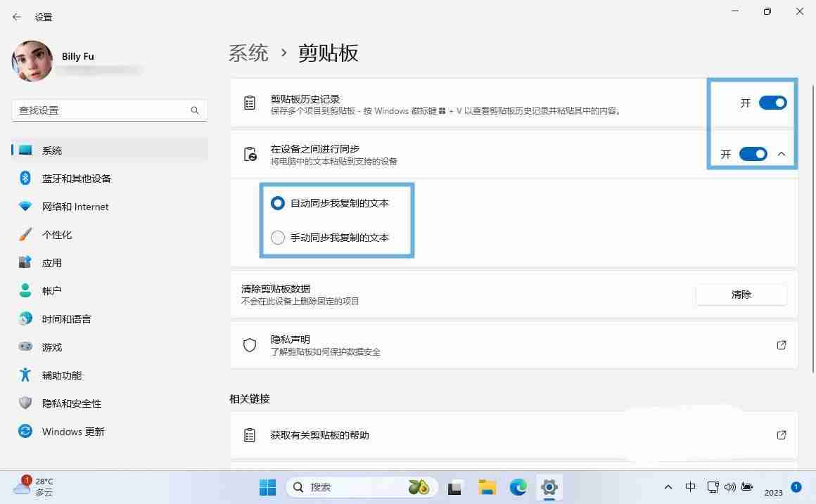816x504 pixels.
Task: Collapse the 在设备之间进行同步 section chevron
Action: 782,154
